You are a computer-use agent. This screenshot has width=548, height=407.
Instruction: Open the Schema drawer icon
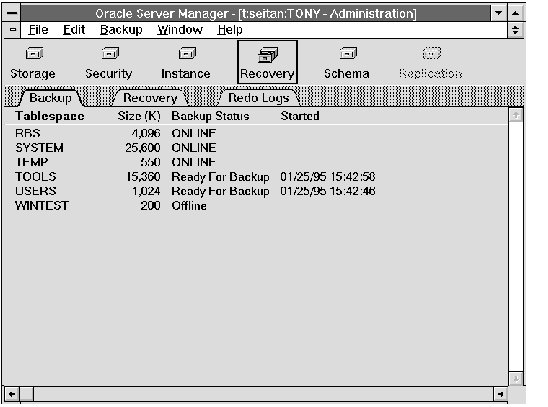tap(348, 53)
